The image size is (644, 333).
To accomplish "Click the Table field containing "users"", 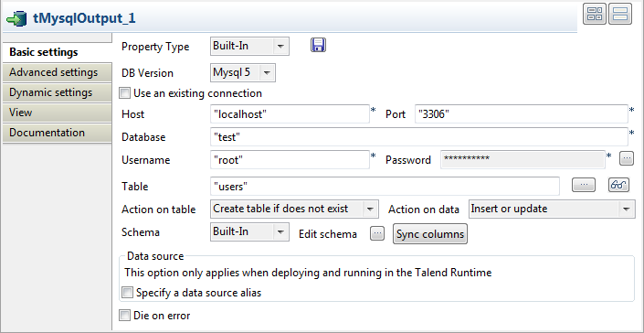I will point(385,187).
